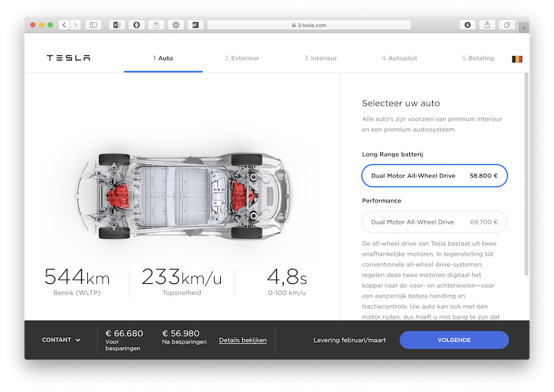Go back with the Safari back arrow
Viewport: 554px width, 392px height.
point(64,25)
